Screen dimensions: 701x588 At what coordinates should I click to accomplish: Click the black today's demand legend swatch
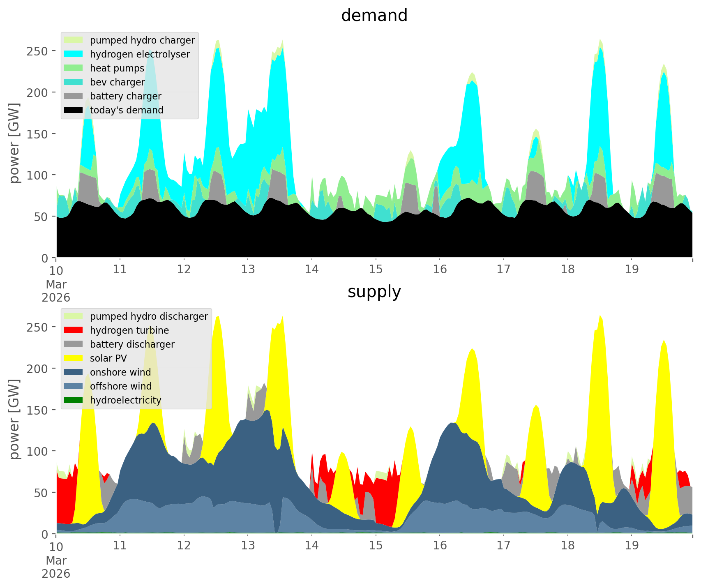[74, 110]
